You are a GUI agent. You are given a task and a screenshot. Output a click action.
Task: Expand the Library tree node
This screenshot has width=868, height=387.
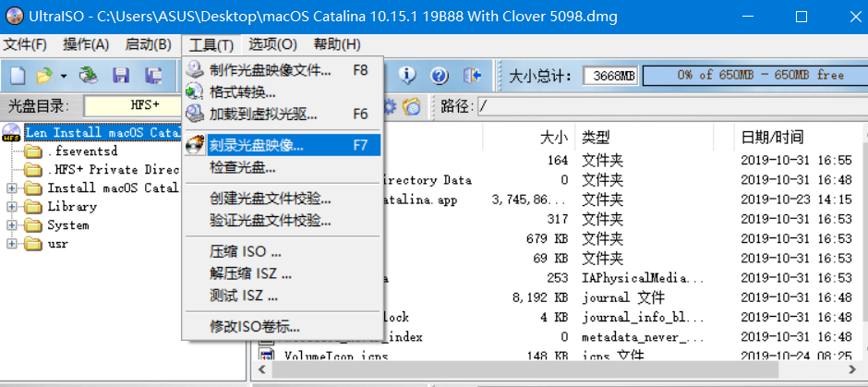12,207
